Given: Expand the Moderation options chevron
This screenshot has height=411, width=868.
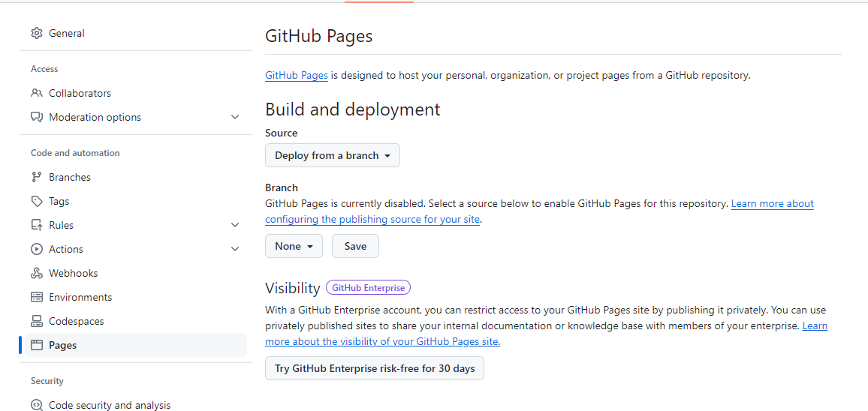Looking at the screenshot, I should [235, 117].
